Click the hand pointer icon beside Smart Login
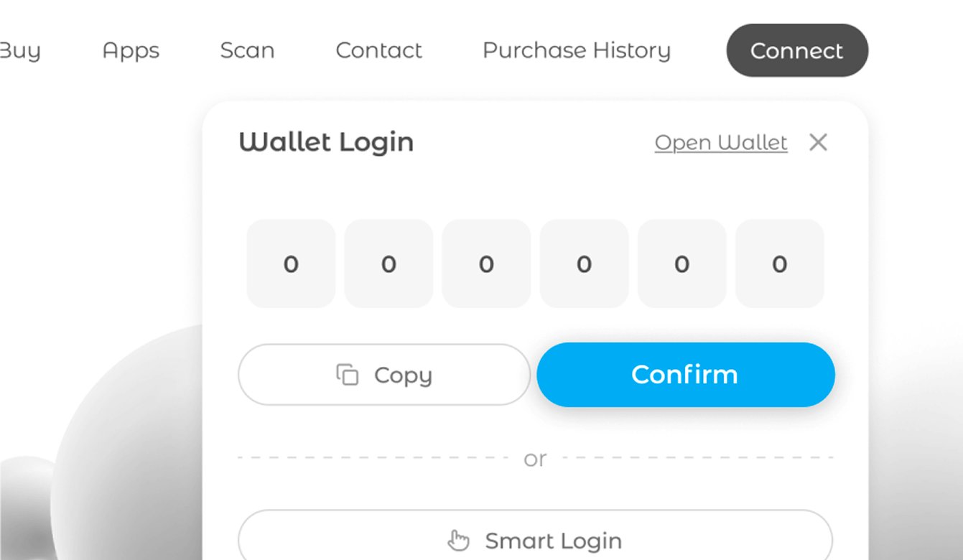 point(458,540)
